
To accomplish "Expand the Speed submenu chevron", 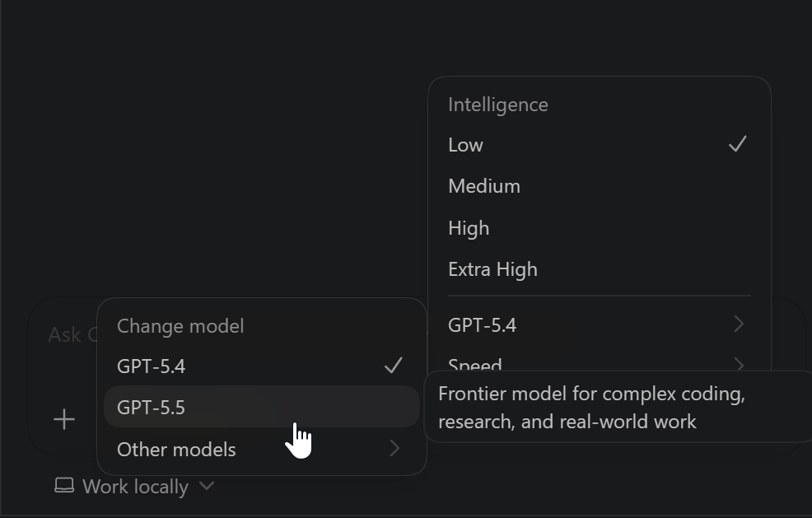I will click(x=739, y=364).
